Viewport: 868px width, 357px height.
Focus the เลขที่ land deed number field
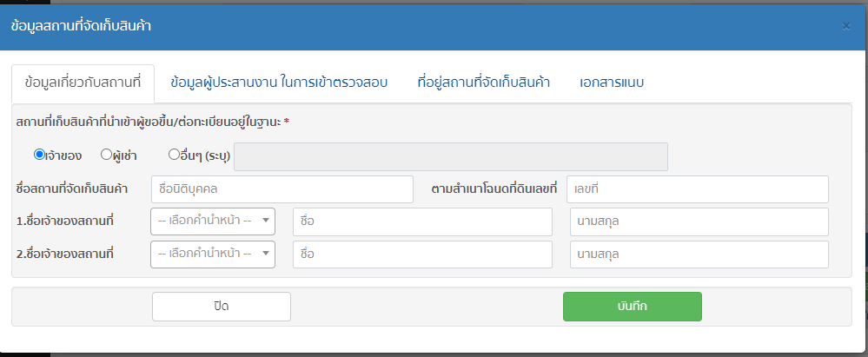[x=698, y=189]
